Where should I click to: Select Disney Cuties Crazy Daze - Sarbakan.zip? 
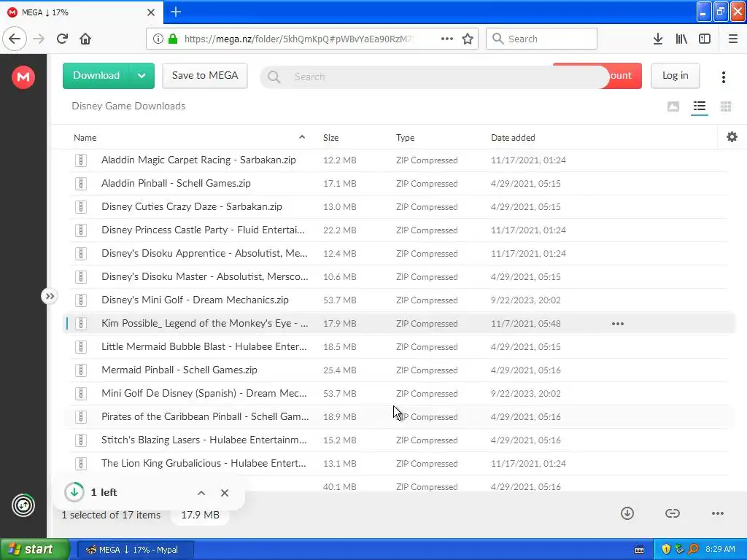(x=398, y=206)
